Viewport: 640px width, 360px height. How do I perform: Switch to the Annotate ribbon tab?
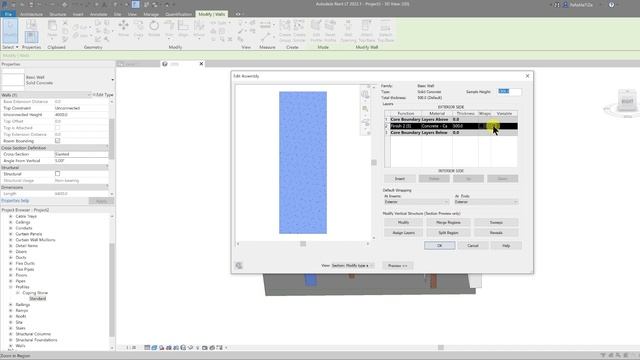[98, 14]
